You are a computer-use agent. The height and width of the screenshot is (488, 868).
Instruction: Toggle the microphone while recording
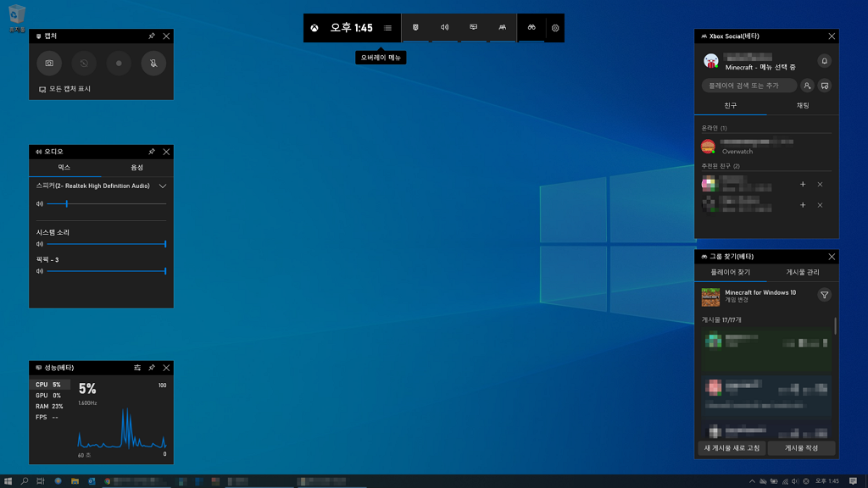tap(153, 63)
